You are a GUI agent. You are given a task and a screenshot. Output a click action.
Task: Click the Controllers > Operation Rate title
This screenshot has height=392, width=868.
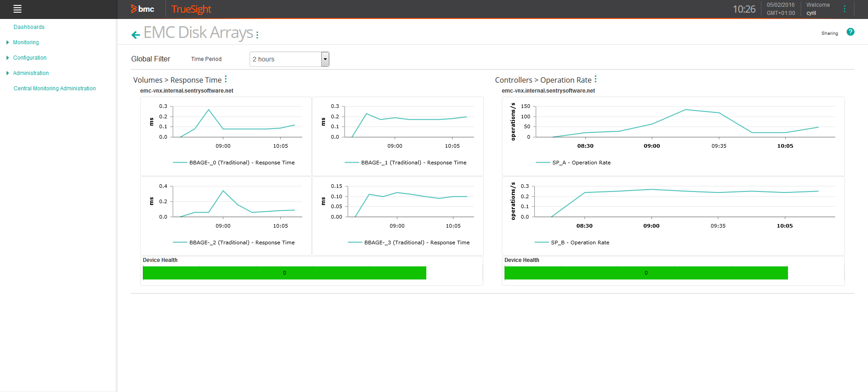click(543, 80)
